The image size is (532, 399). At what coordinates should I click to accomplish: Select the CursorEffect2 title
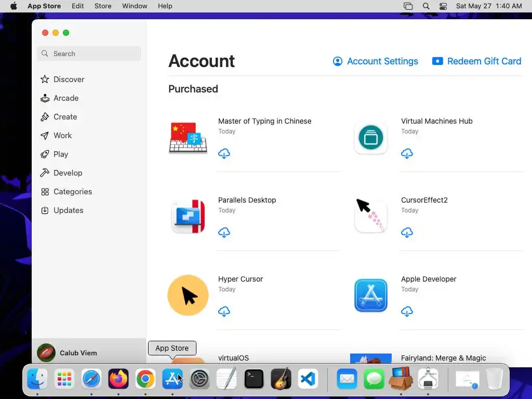424,200
